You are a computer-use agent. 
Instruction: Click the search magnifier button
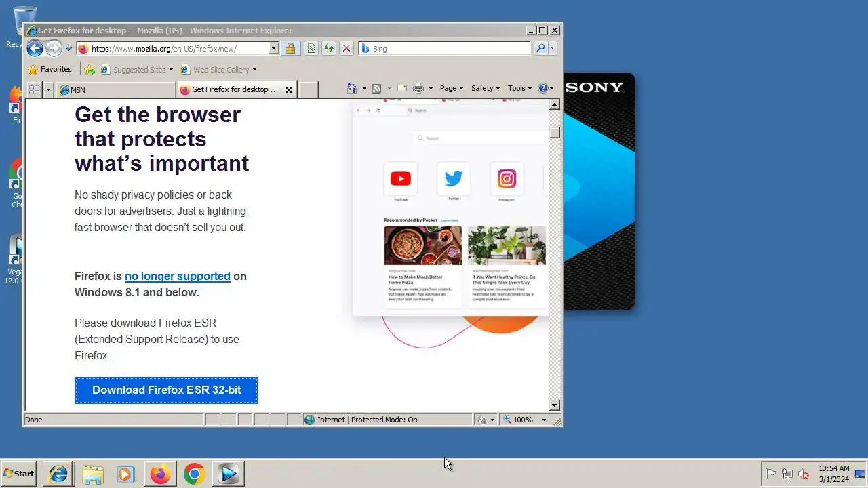click(540, 49)
